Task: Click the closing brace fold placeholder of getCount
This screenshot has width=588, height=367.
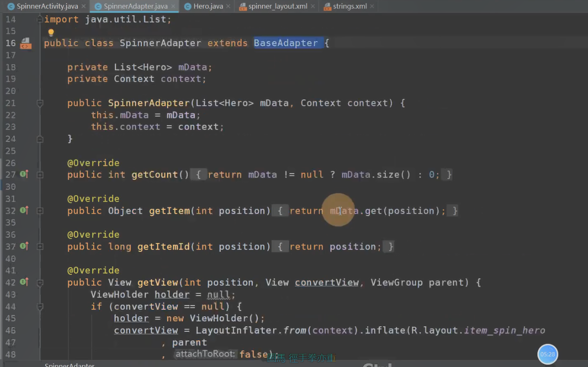Action: 446,174
